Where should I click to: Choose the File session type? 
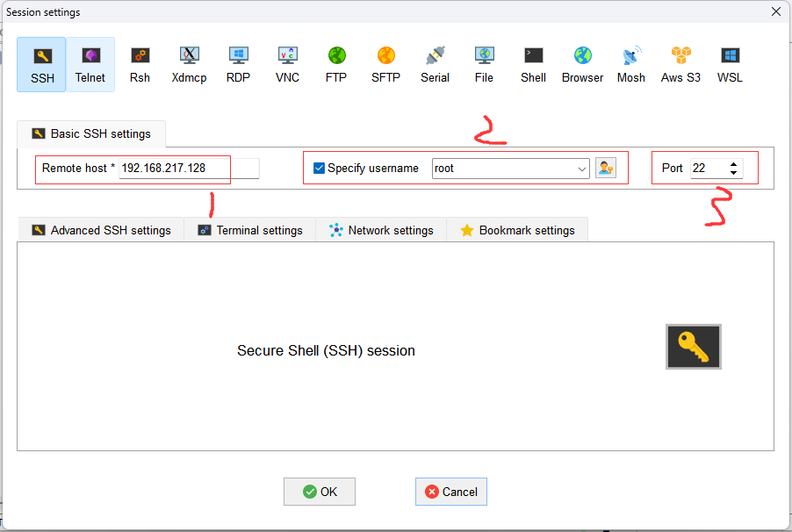tap(484, 65)
